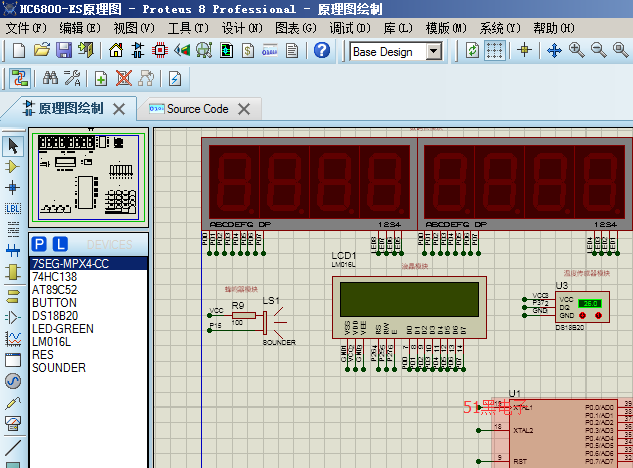Open the Bill of Materials icon

tap(248, 50)
